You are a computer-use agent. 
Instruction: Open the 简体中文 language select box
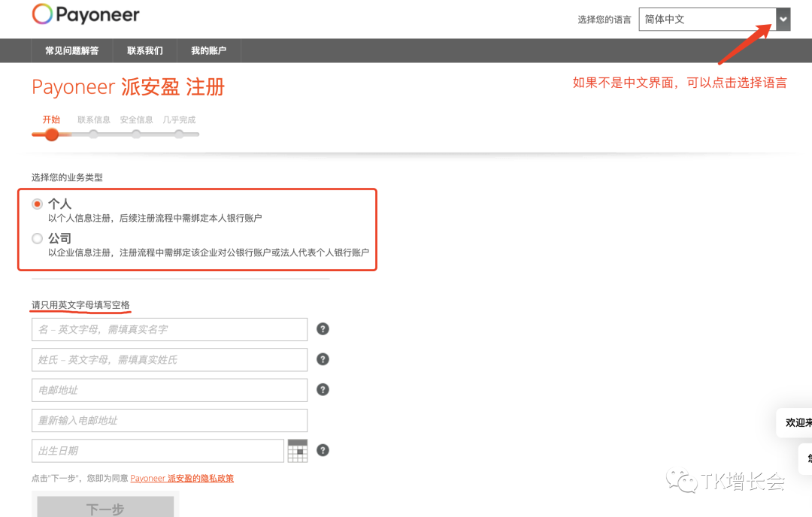tap(707, 20)
